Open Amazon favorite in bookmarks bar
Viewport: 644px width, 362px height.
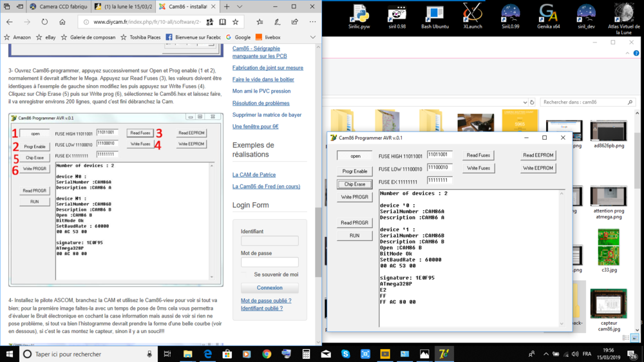click(17, 37)
